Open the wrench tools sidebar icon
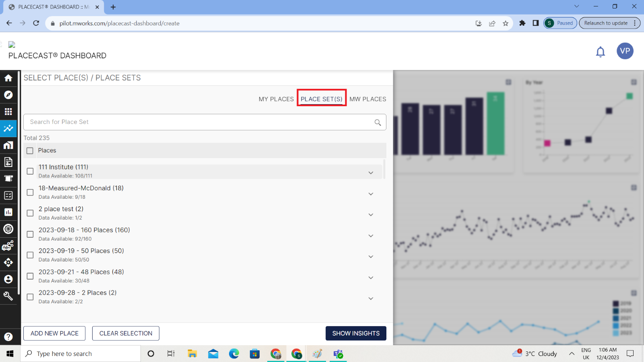 point(8,296)
